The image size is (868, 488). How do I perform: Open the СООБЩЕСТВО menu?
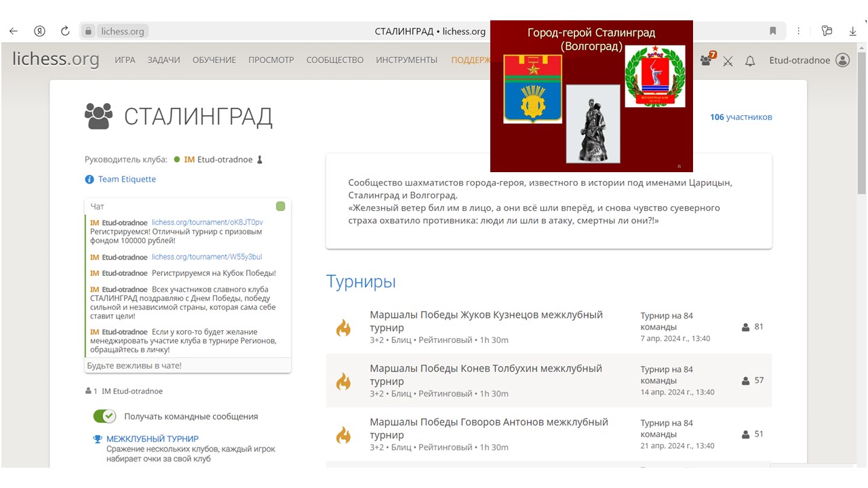click(335, 60)
